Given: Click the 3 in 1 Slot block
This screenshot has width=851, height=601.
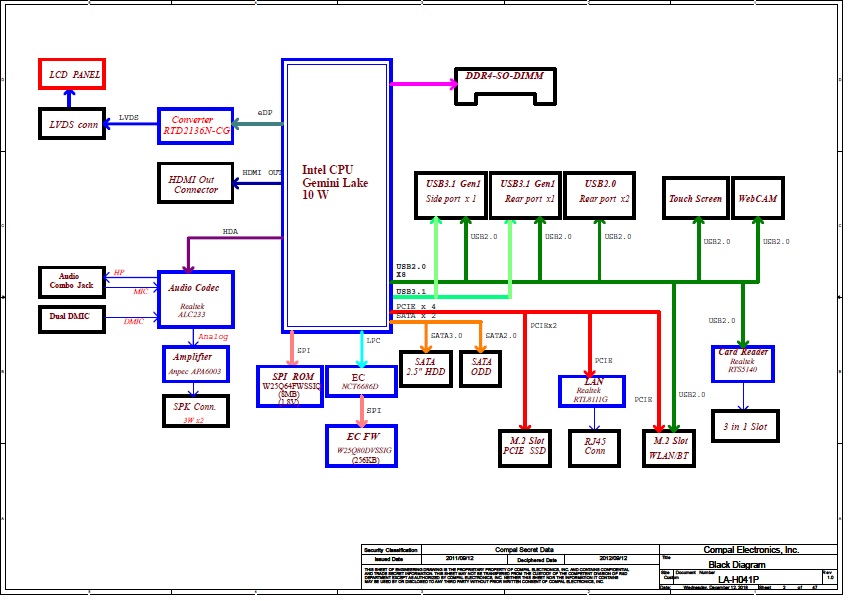Looking at the screenshot, I should (745, 426).
